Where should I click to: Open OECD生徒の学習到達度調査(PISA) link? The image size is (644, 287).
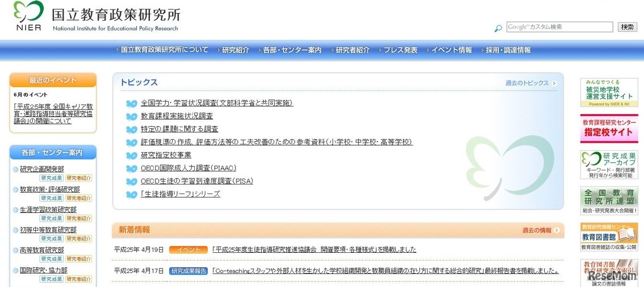[197, 181]
